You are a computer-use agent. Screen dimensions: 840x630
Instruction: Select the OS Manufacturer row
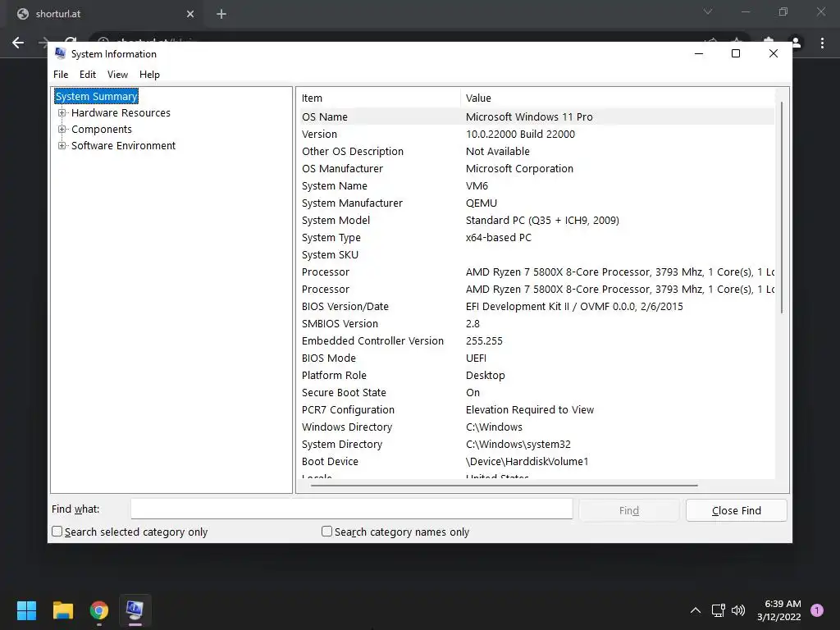pos(536,168)
